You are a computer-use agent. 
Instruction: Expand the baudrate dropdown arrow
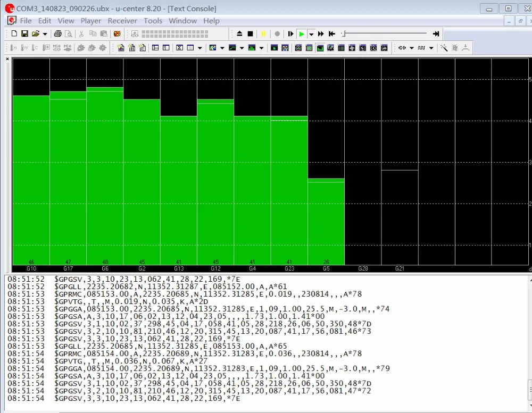[x=431, y=48]
